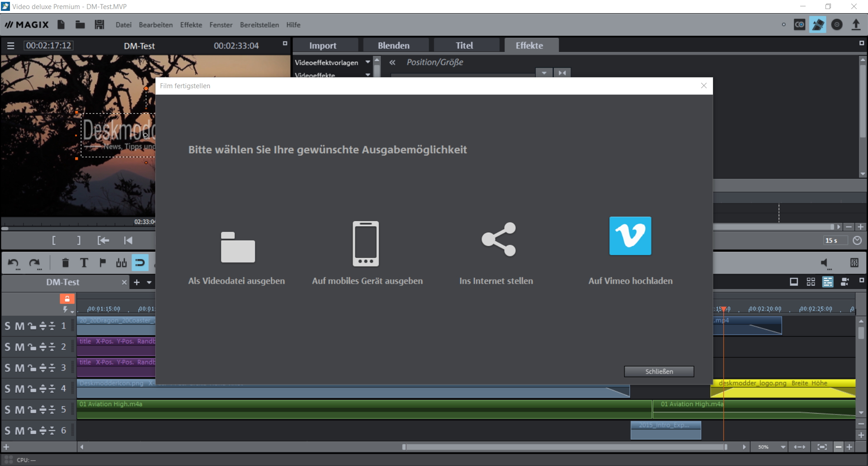Select the Vimeo upload icon

click(630, 236)
